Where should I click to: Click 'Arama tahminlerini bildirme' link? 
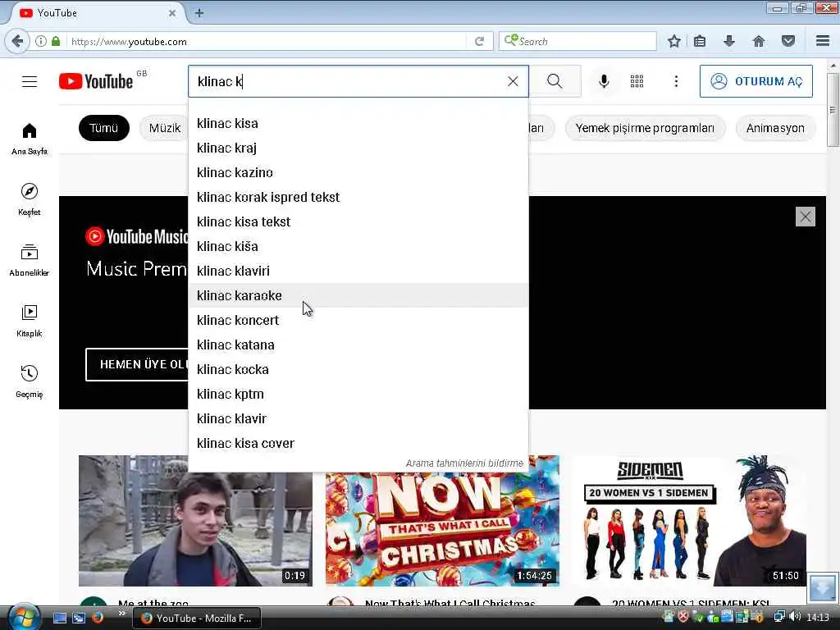pyautogui.click(x=464, y=463)
